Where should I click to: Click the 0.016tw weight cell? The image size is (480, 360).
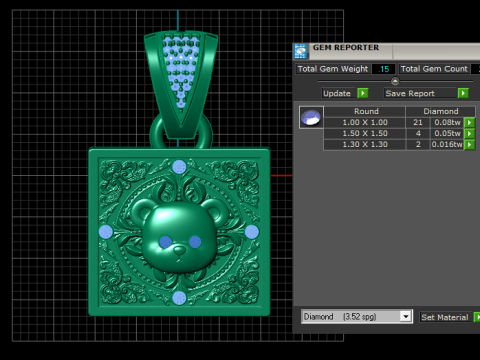pyautogui.click(x=447, y=144)
